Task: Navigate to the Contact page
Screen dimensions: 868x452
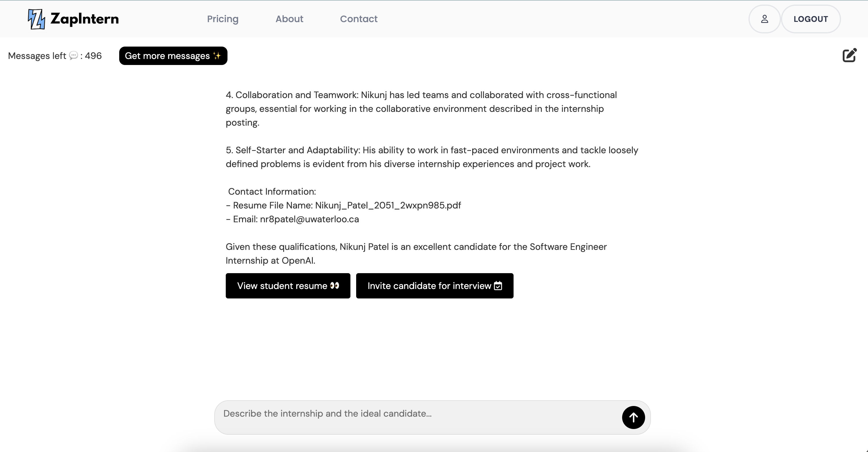Action: [x=358, y=19]
